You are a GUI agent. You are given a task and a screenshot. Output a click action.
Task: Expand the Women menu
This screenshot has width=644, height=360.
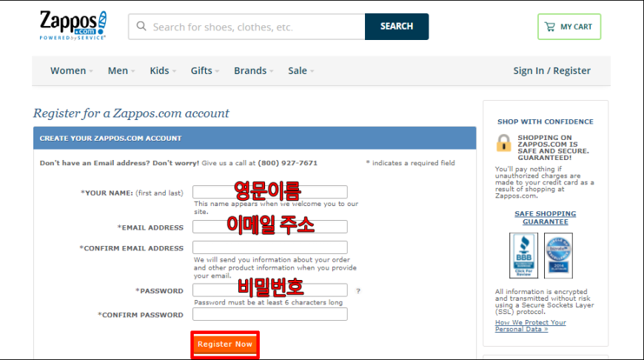coord(72,70)
